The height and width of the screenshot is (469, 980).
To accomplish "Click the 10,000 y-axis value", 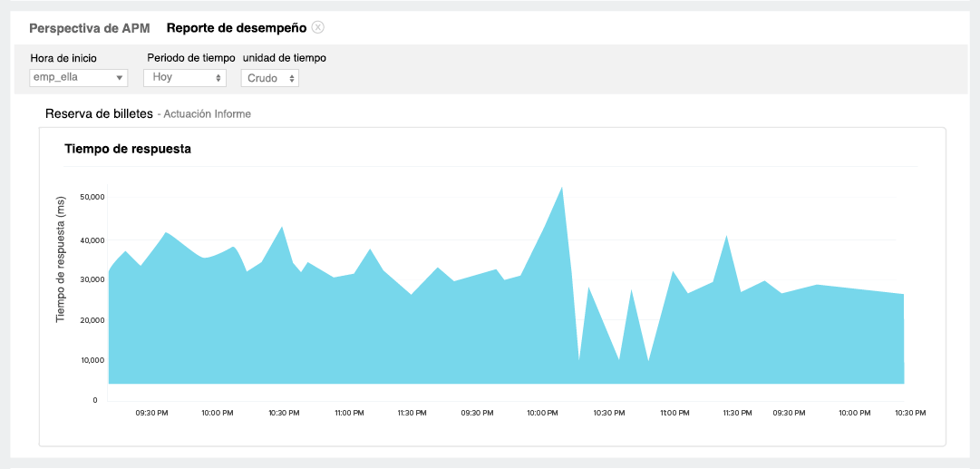I will point(92,360).
